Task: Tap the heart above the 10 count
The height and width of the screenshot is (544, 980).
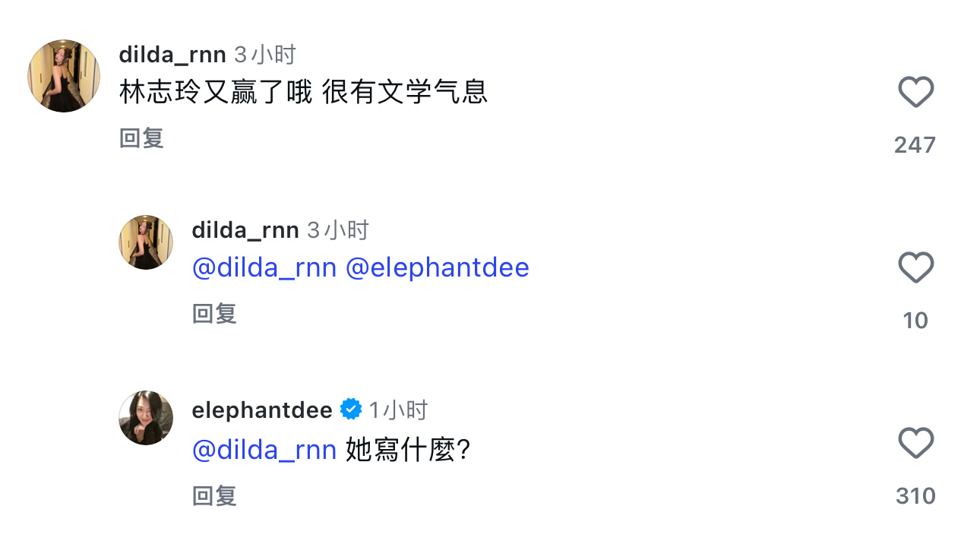Action: pos(915,268)
